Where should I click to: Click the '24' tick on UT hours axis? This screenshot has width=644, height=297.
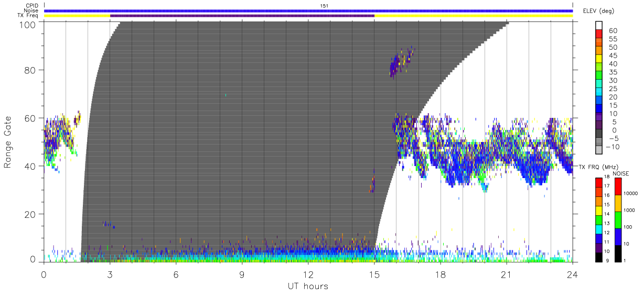click(573, 274)
